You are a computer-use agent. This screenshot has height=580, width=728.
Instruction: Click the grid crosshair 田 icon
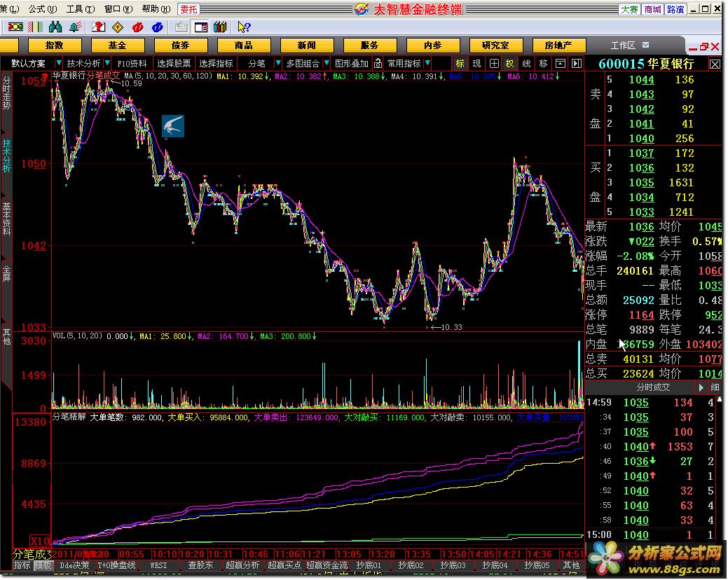coord(494,64)
